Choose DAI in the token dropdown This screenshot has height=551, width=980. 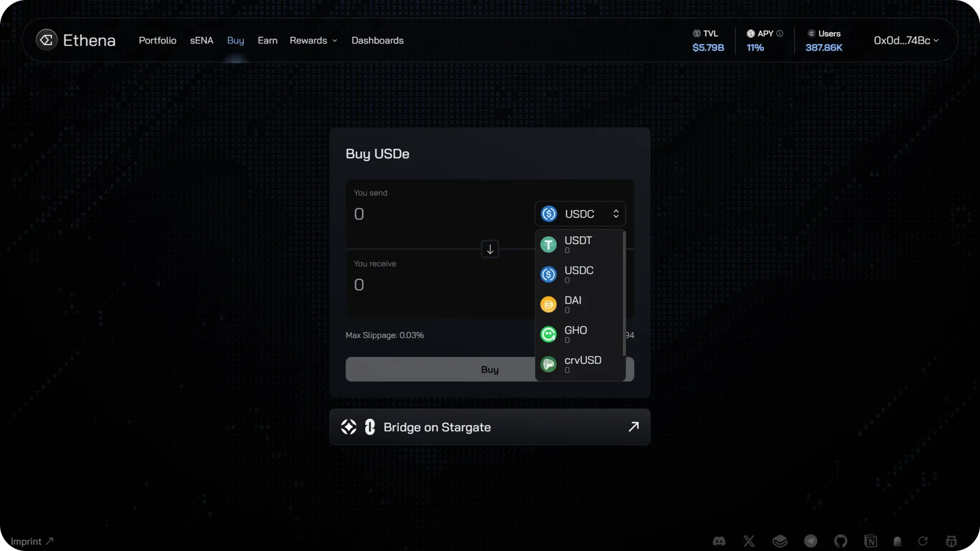[579, 304]
